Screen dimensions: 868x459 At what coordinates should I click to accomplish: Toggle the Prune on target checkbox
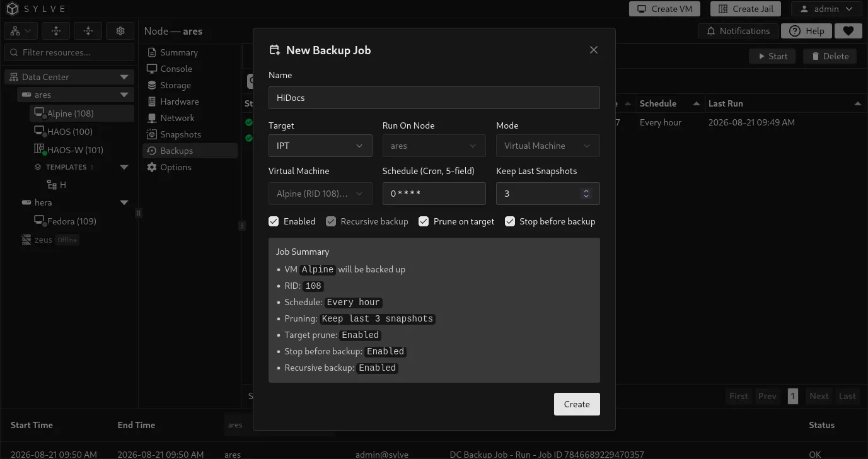[424, 221]
